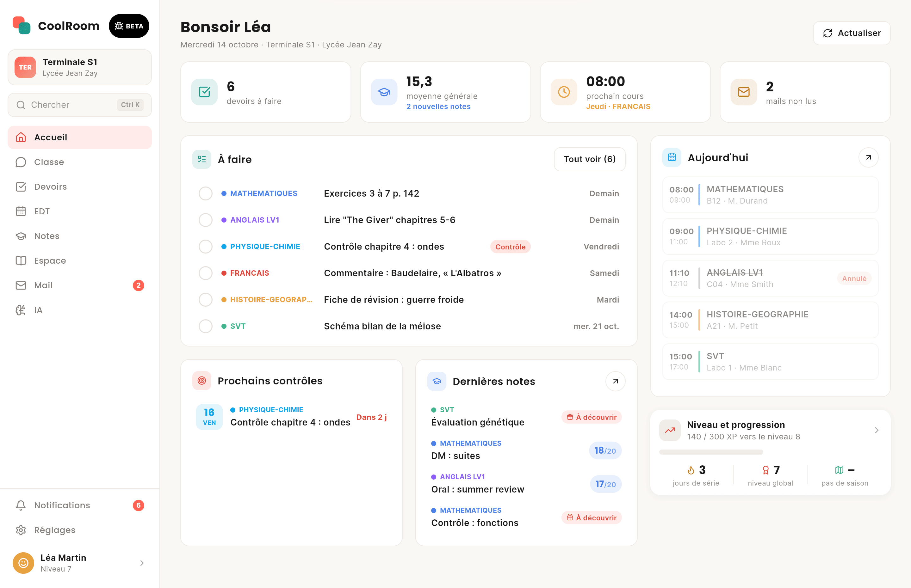
Task: Check off Exercices 3 à 7 p. 142
Action: [206, 193]
